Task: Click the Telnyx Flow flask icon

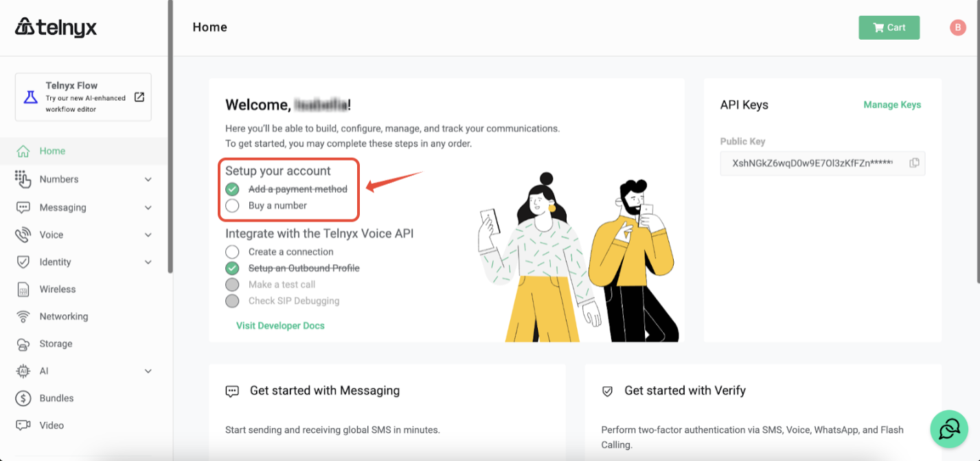Action: [x=30, y=97]
